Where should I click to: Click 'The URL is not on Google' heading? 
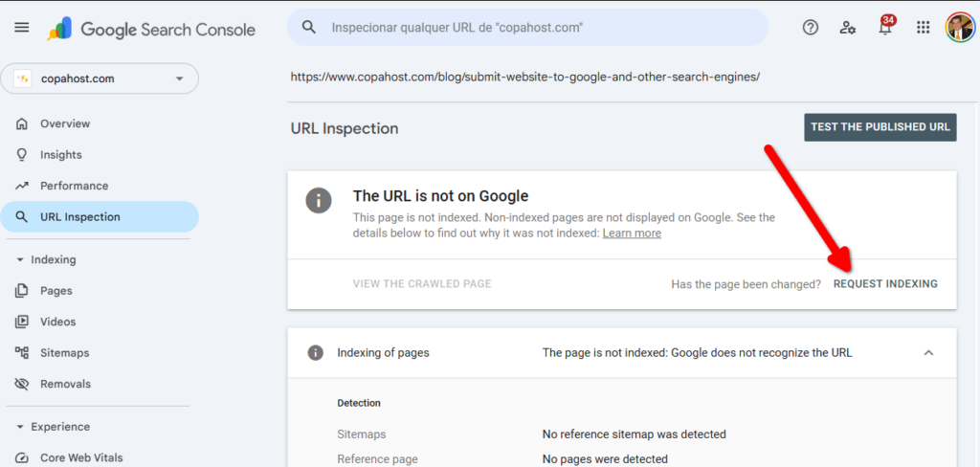tap(440, 195)
